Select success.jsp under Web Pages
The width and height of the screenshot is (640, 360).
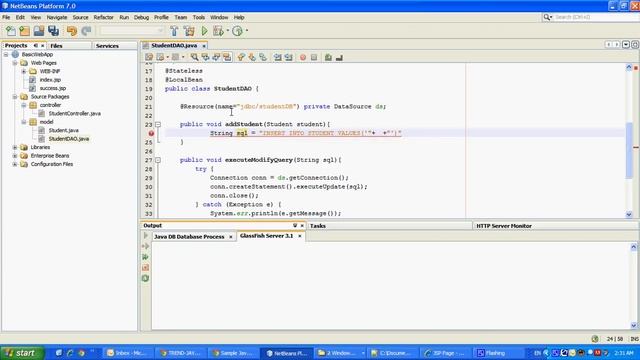(53, 88)
